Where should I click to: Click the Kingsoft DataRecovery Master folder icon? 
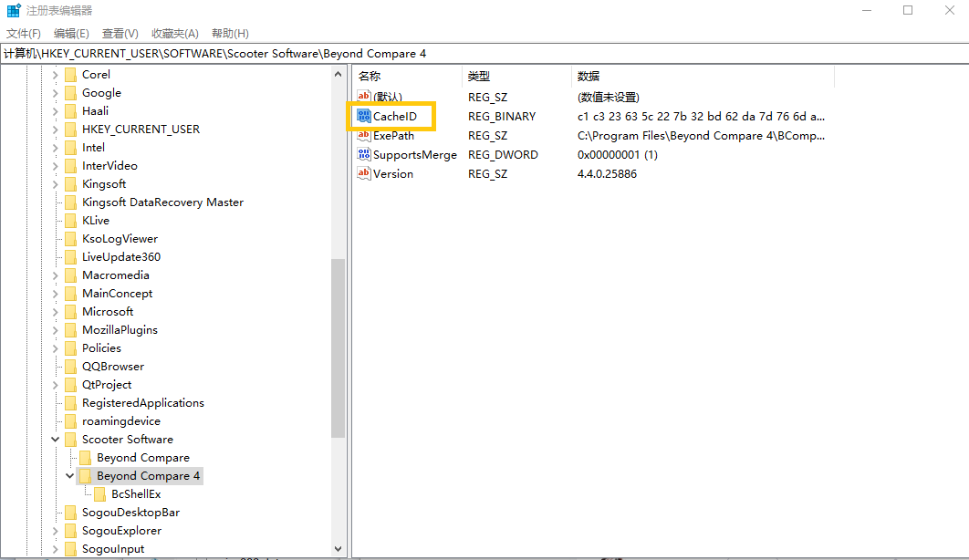[71, 202]
